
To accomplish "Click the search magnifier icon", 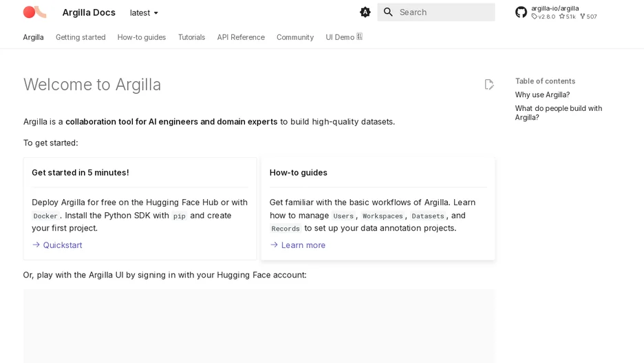I will (x=388, y=12).
